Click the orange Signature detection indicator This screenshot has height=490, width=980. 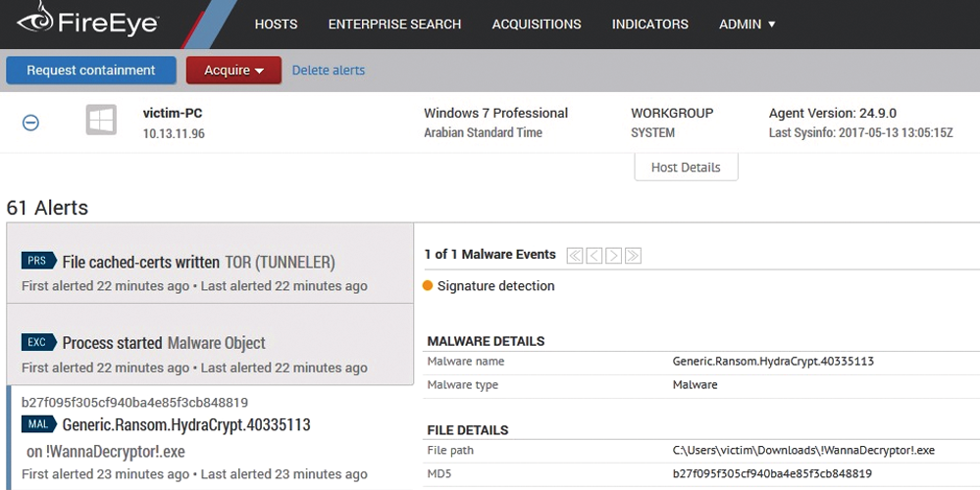pyautogui.click(x=428, y=285)
